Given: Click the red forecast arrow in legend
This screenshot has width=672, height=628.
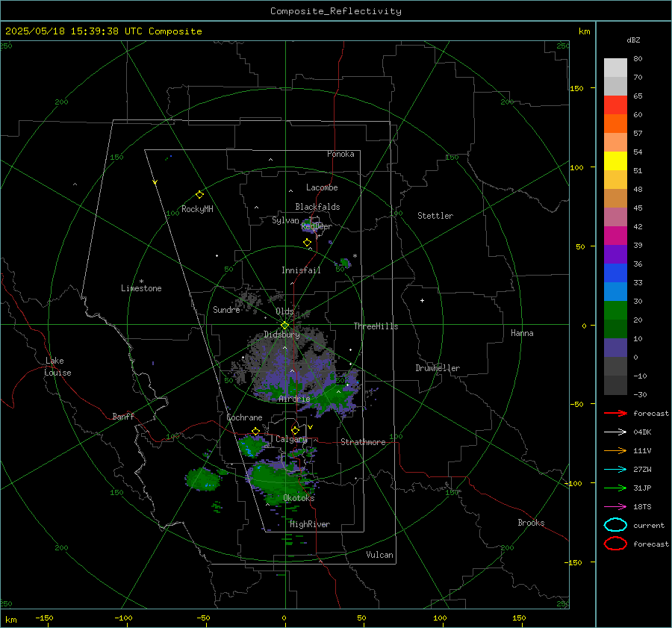Looking at the screenshot, I should click(x=615, y=413).
